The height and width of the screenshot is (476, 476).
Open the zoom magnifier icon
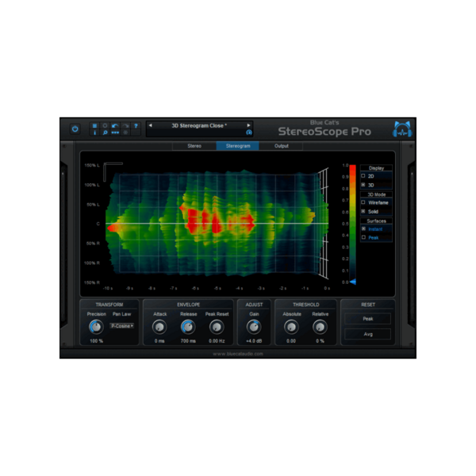point(105,132)
